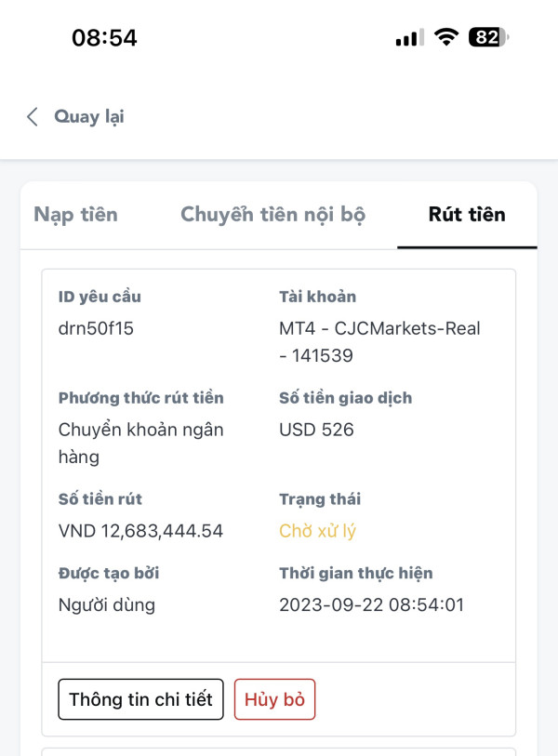Tap the Wi-Fi status icon
558x756 pixels.
pyautogui.click(x=447, y=37)
